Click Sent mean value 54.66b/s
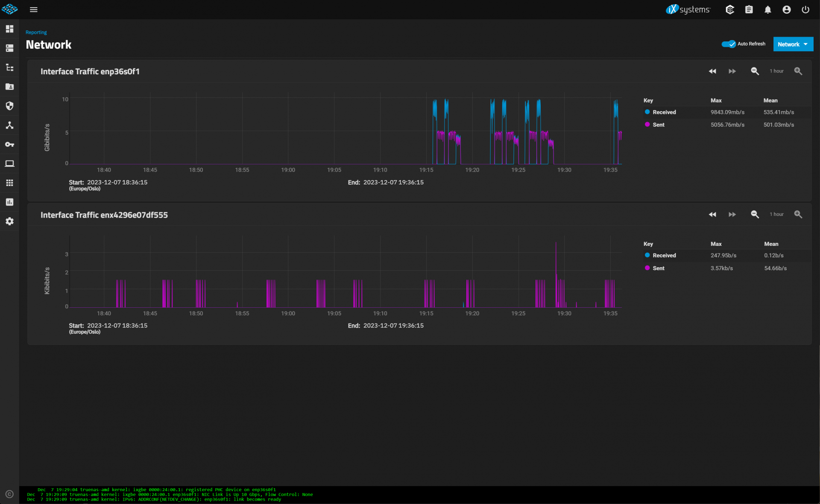The height and width of the screenshot is (504, 820). tap(775, 268)
